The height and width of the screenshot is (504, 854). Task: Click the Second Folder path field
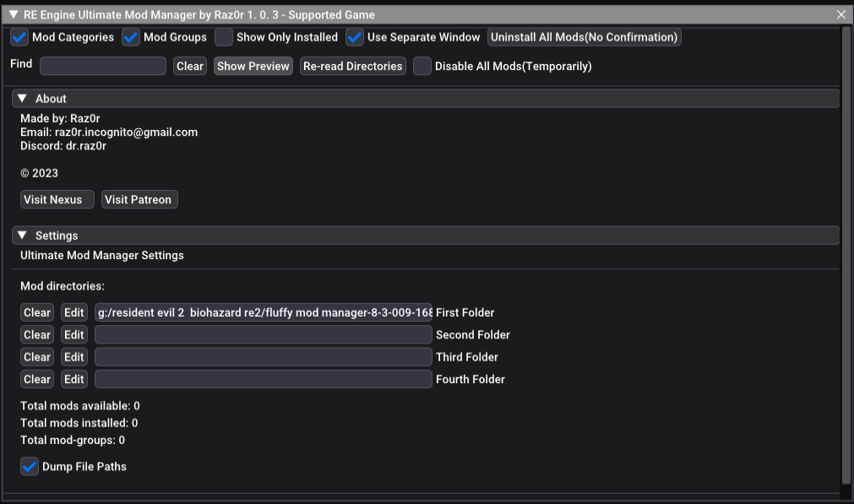263,334
